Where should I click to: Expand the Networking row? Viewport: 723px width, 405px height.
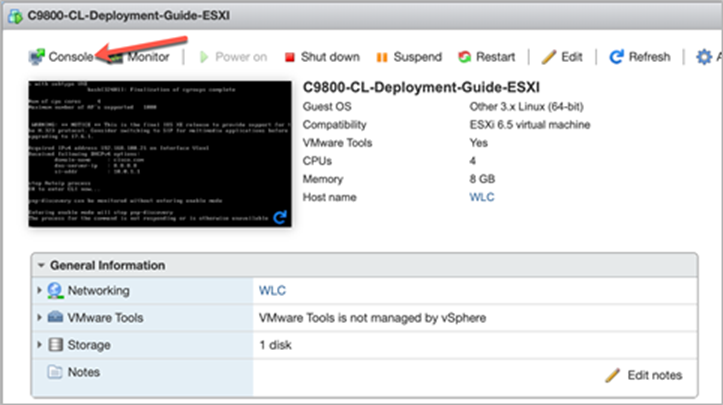[39, 290]
